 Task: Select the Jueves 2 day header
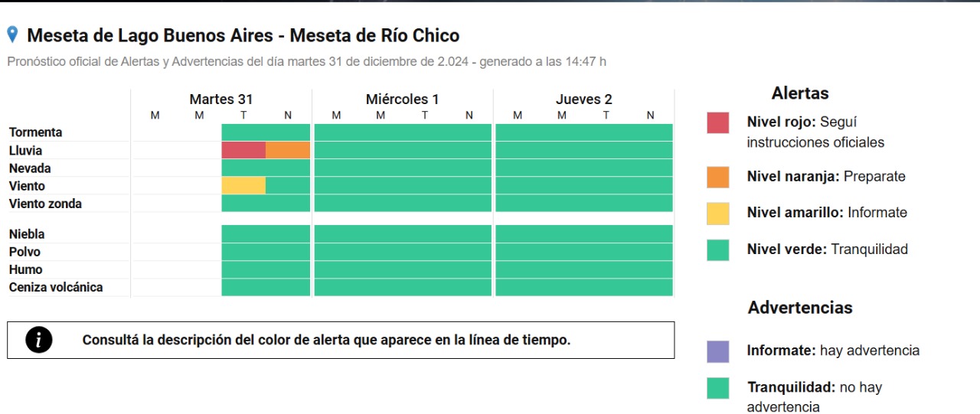click(584, 99)
